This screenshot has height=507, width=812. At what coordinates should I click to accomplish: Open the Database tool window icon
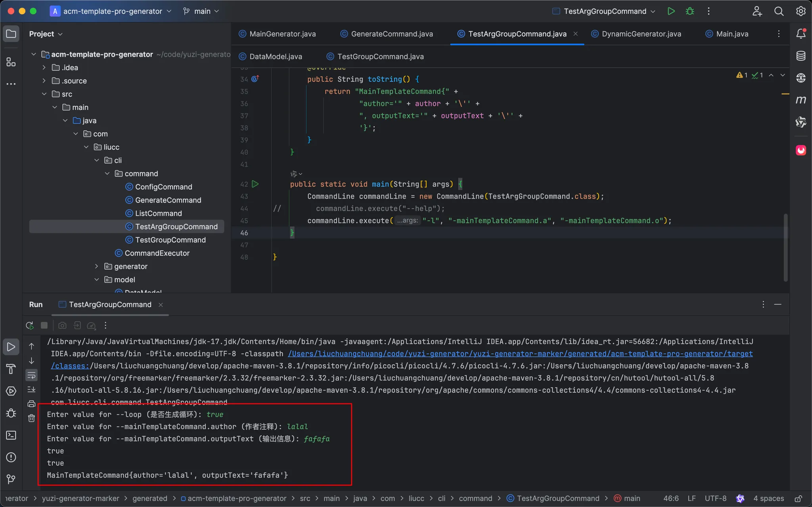coord(801,55)
